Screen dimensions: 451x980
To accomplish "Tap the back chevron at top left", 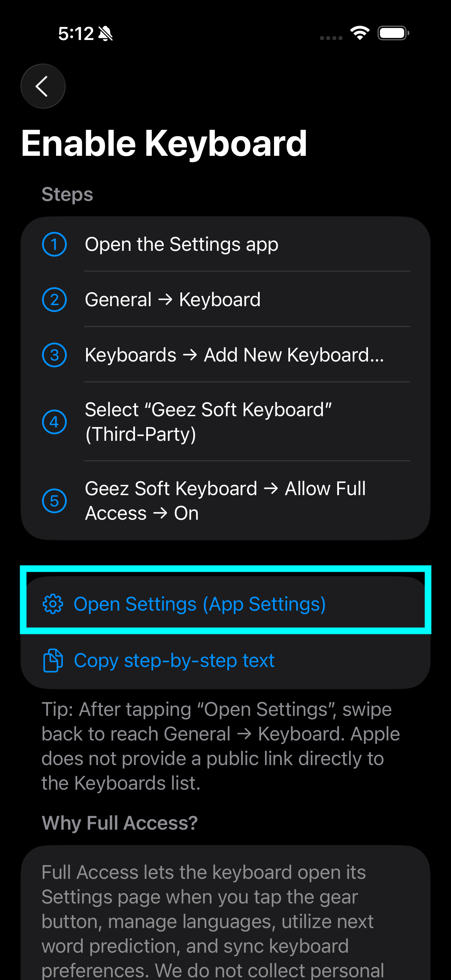I will point(43,86).
